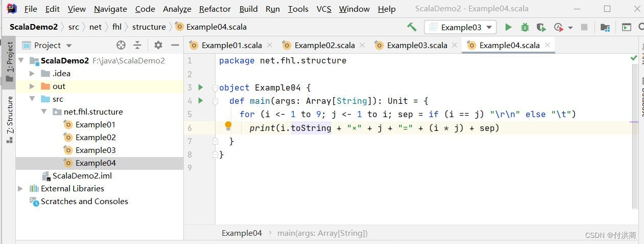Screen dimensions: 644x244
Task: Open Project Structure icon in toolbar
Action: coord(605,27)
